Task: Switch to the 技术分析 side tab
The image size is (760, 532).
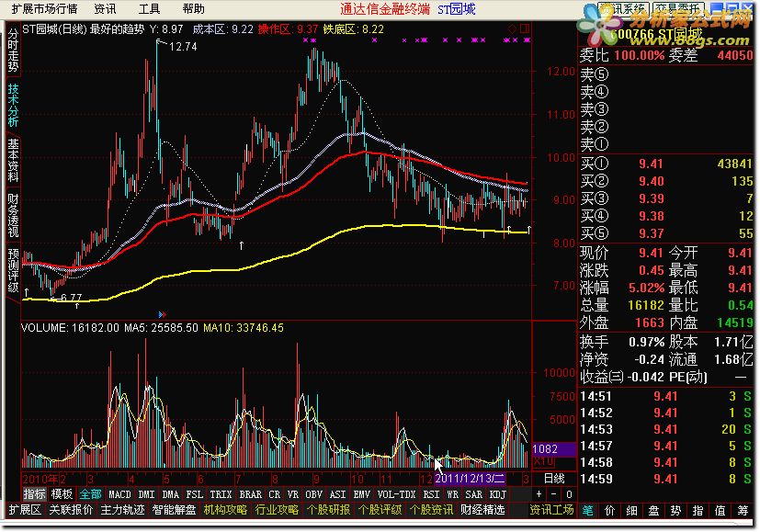Action: click(x=13, y=105)
